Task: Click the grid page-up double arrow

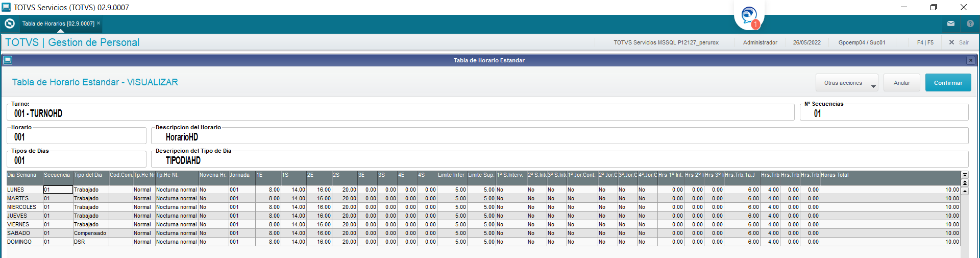Action: pyautogui.click(x=965, y=182)
